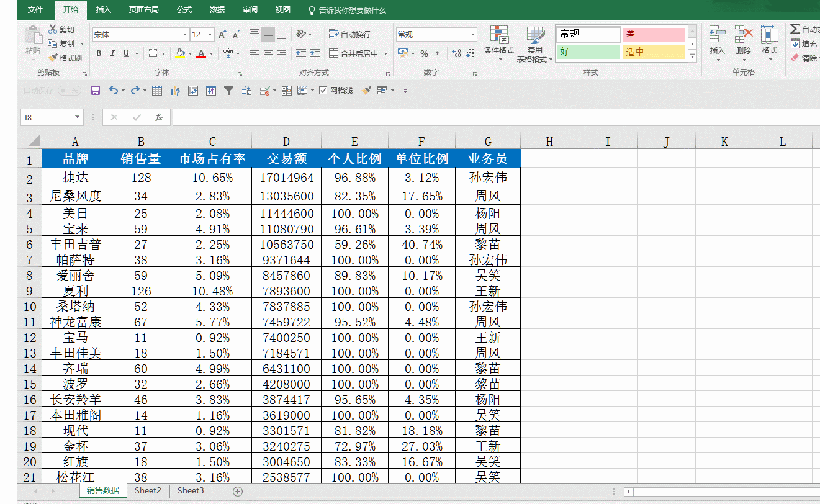Align text right in alignment group
The height and width of the screenshot is (504, 820).
[x=282, y=54]
